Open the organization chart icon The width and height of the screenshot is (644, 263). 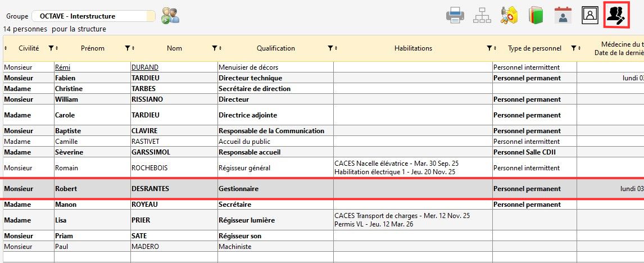pyautogui.click(x=482, y=15)
